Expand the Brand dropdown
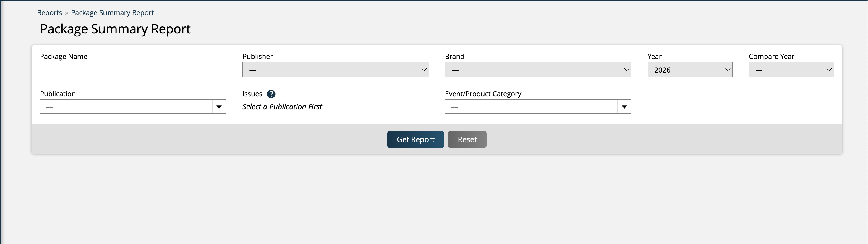 click(538, 70)
